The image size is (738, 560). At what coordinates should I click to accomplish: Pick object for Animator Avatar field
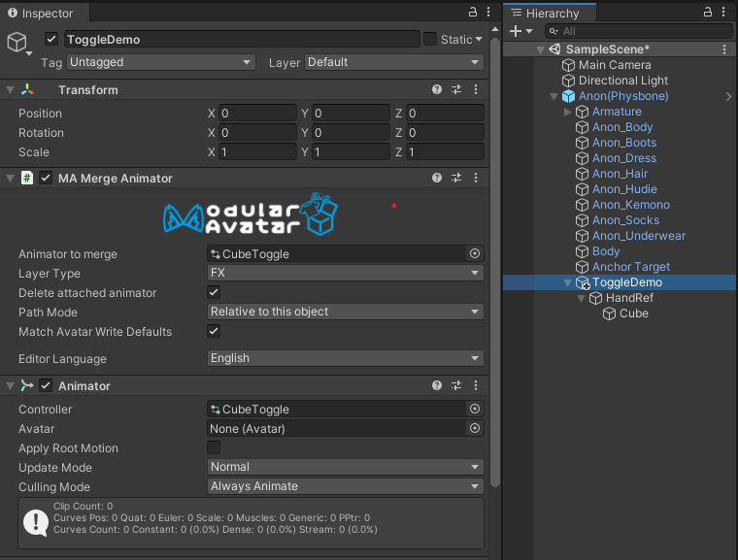(x=475, y=428)
